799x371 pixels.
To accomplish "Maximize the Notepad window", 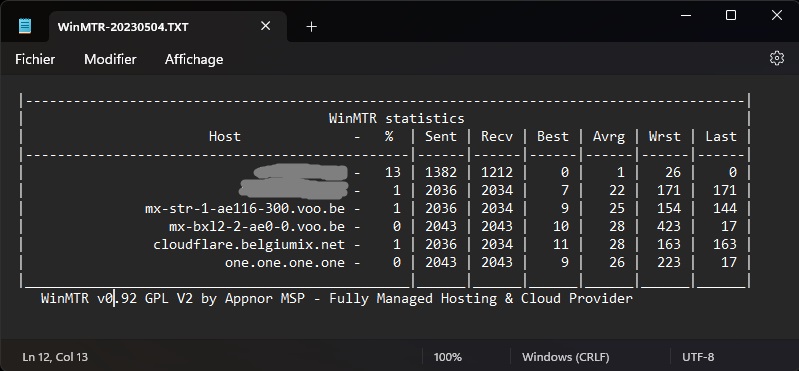I will [731, 15].
